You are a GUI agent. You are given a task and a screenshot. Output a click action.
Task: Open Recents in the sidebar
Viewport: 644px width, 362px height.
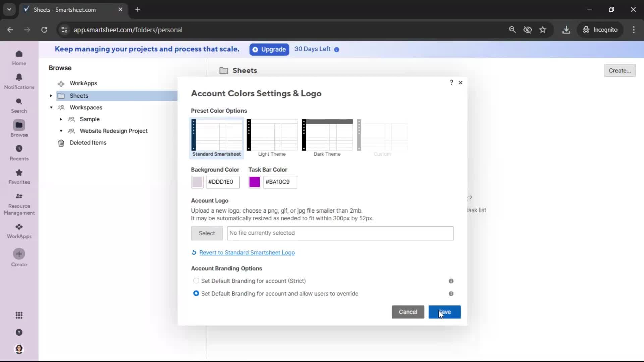coord(19,153)
